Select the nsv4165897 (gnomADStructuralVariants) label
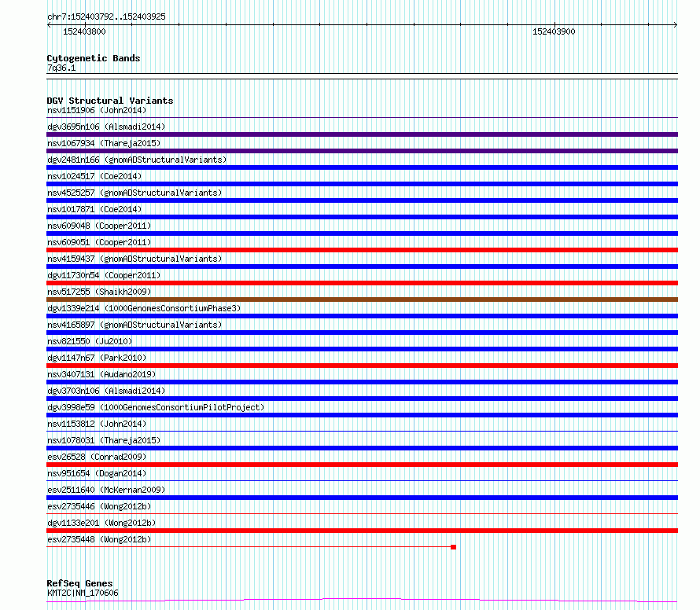 pyautogui.click(x=134, y=325)
